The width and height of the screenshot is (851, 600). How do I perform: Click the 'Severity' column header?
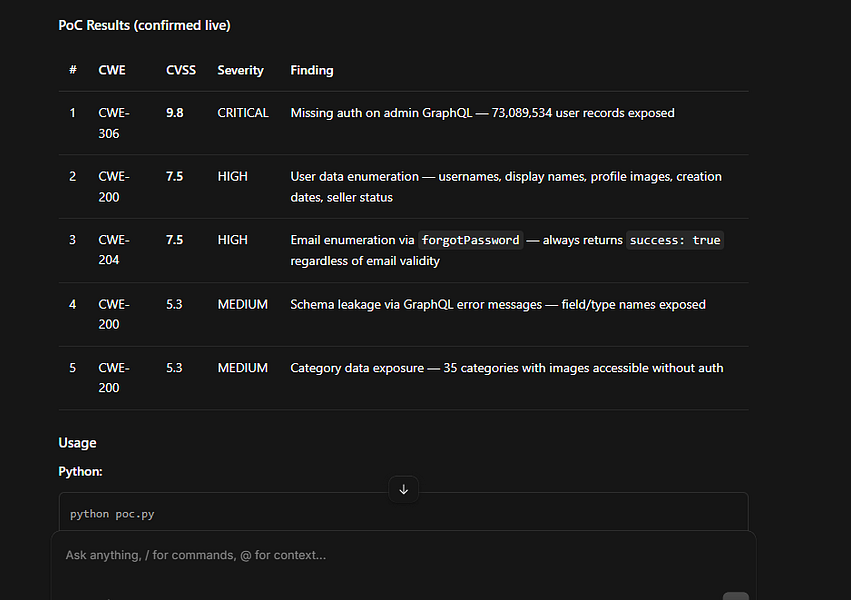pos(240,70)
